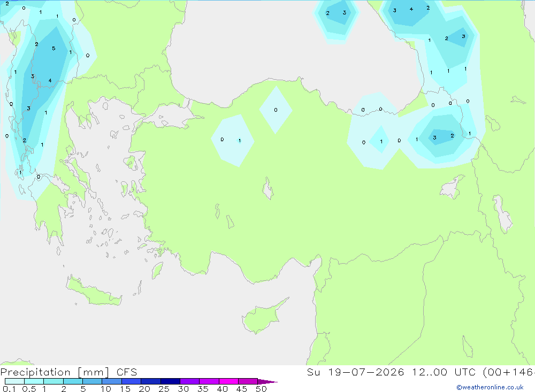The width and height of the screenshot is (535, 392).
Task: Select the 10–15 mm legend color swatch
Action: tap(112, 381)
